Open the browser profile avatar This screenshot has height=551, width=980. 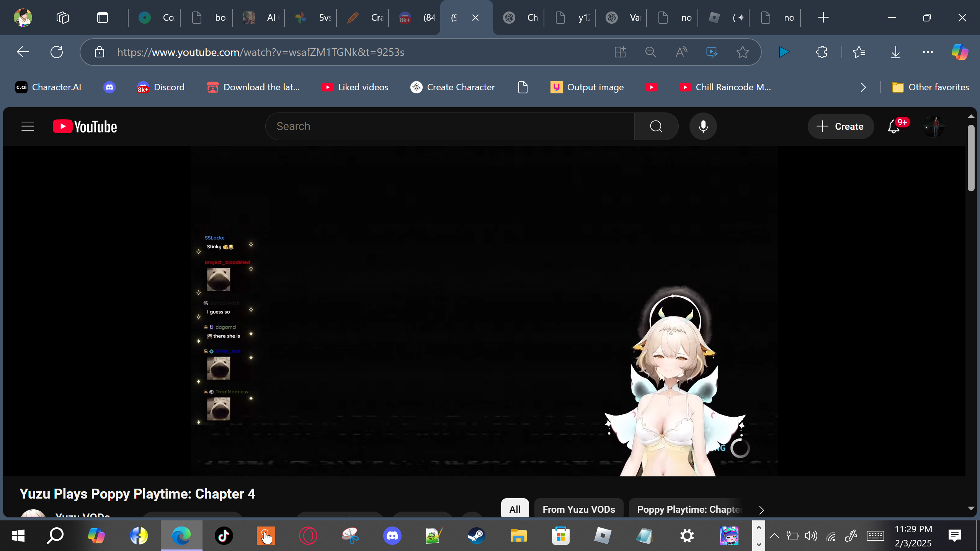click(x=23, y=18)
